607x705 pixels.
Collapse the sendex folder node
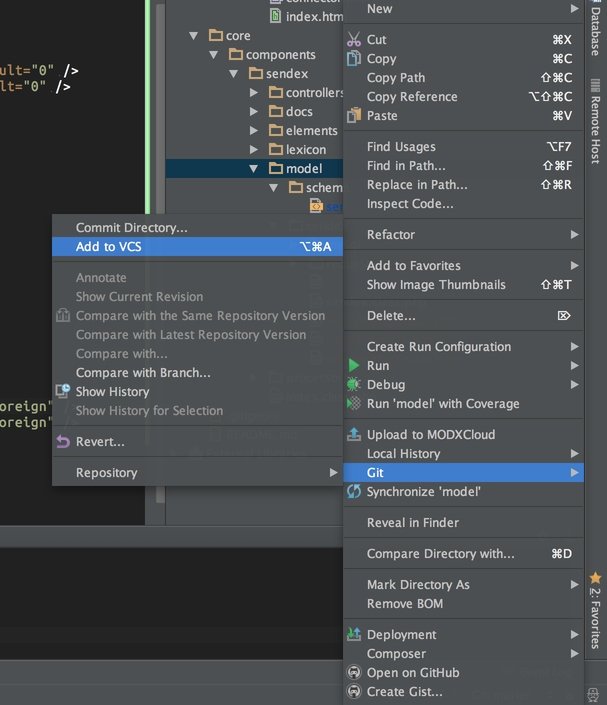(234, 74)
